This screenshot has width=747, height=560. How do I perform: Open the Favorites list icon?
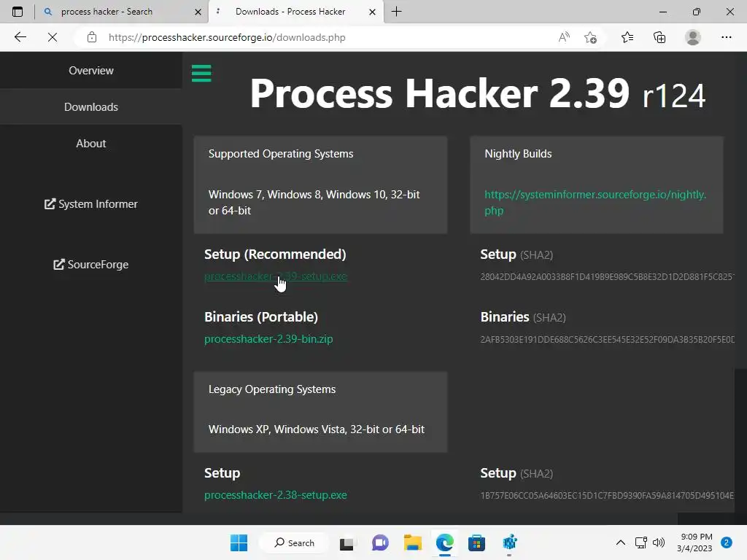point(627,37)
